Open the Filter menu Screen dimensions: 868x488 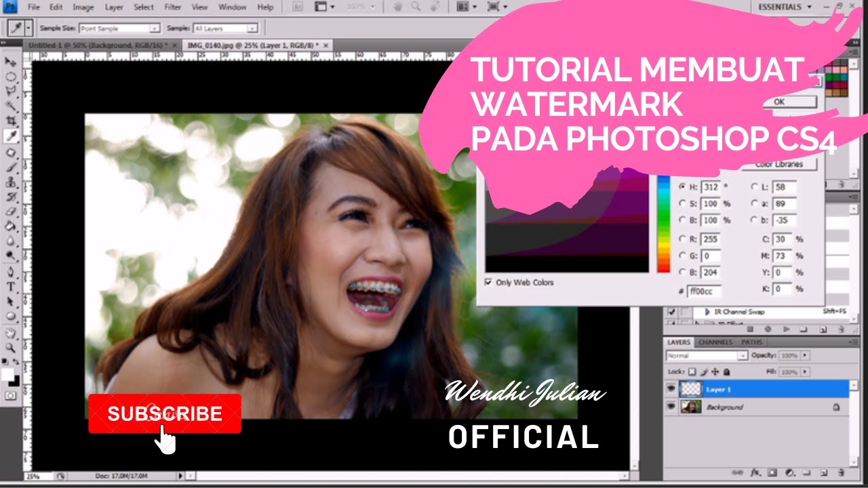point(172,7)
